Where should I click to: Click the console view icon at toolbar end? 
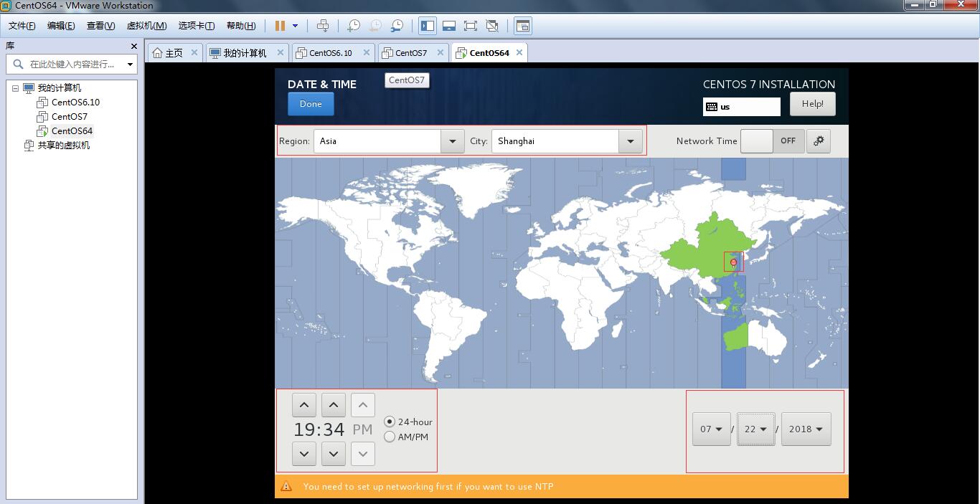click(523, 26)
